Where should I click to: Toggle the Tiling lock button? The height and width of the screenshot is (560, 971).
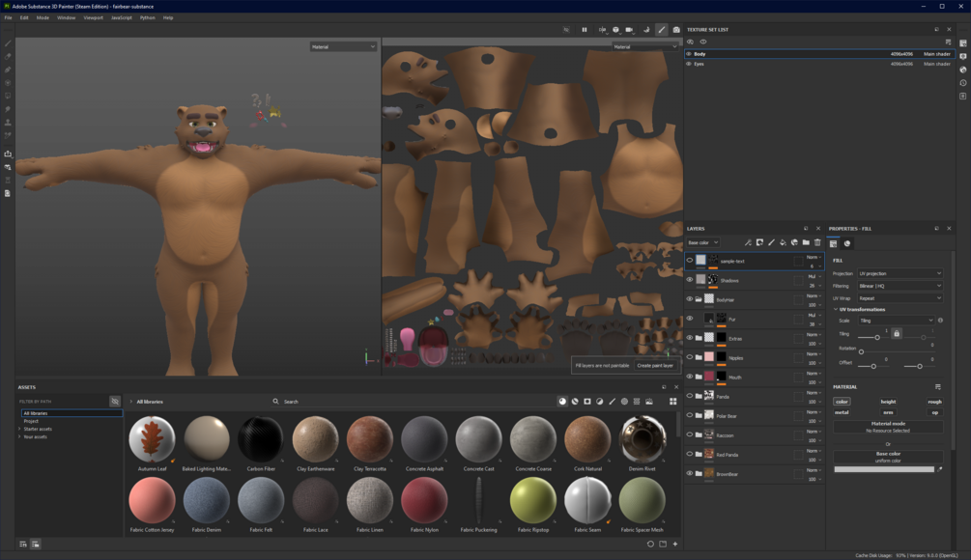click(896, 333)
